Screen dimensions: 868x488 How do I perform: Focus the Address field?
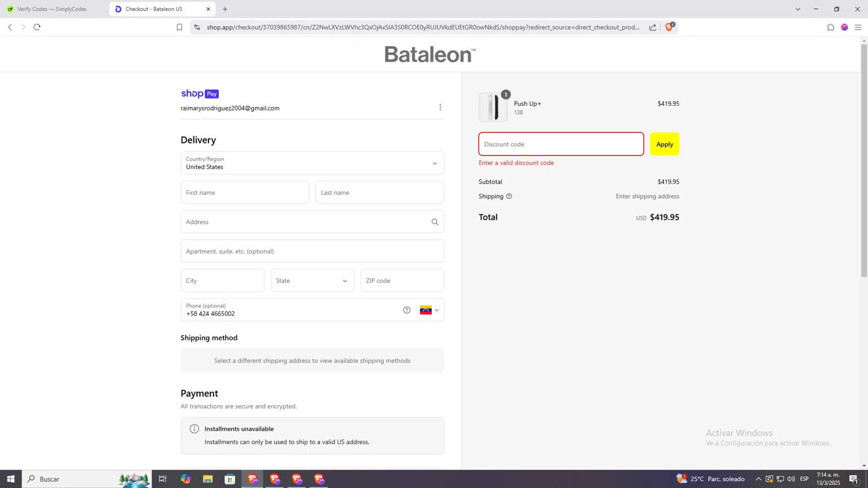pos(312,222)
